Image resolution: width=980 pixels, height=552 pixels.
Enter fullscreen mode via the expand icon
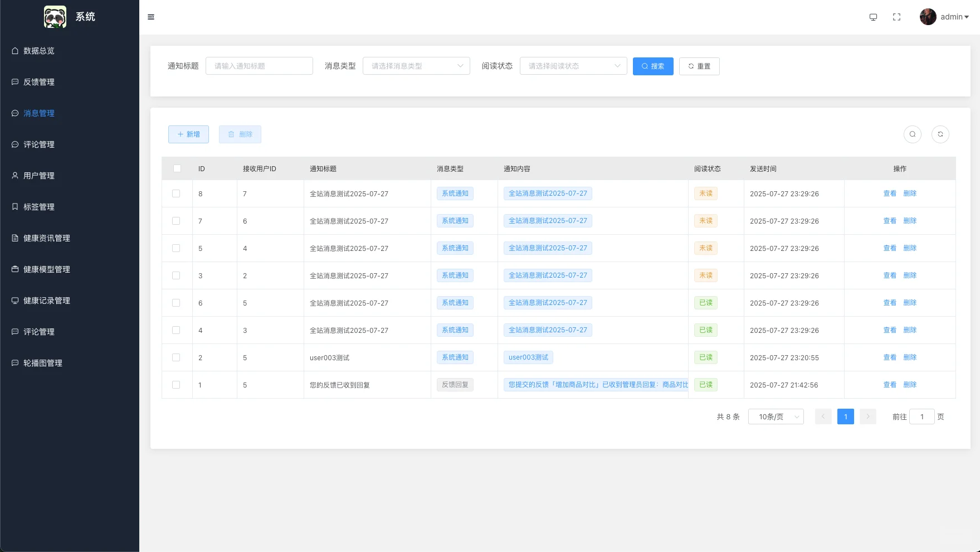(896, 17)
